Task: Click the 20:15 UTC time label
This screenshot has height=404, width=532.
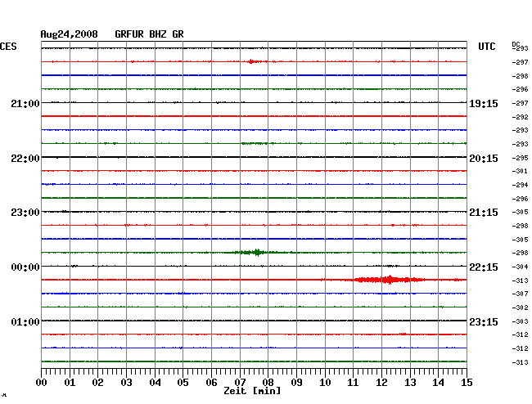Action: pos(484,159)
